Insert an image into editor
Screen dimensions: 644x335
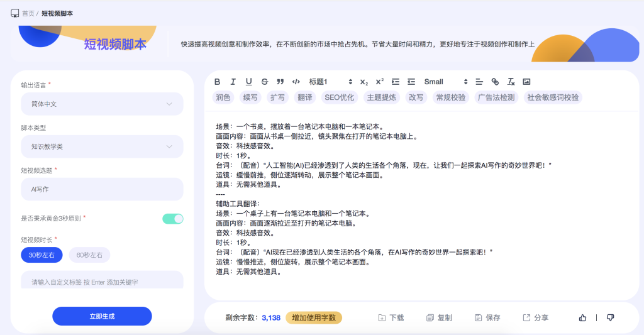[527, 82]
